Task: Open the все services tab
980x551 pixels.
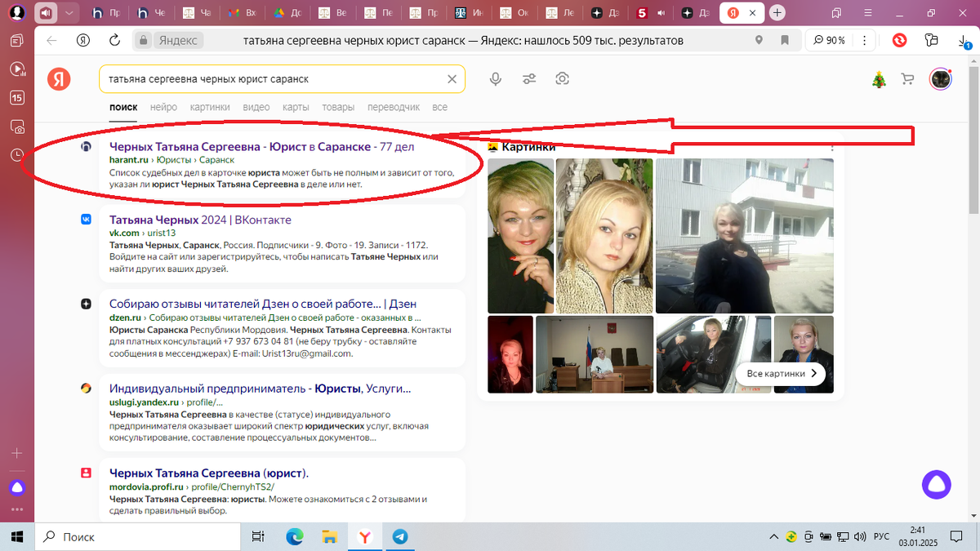Action: 439,107
